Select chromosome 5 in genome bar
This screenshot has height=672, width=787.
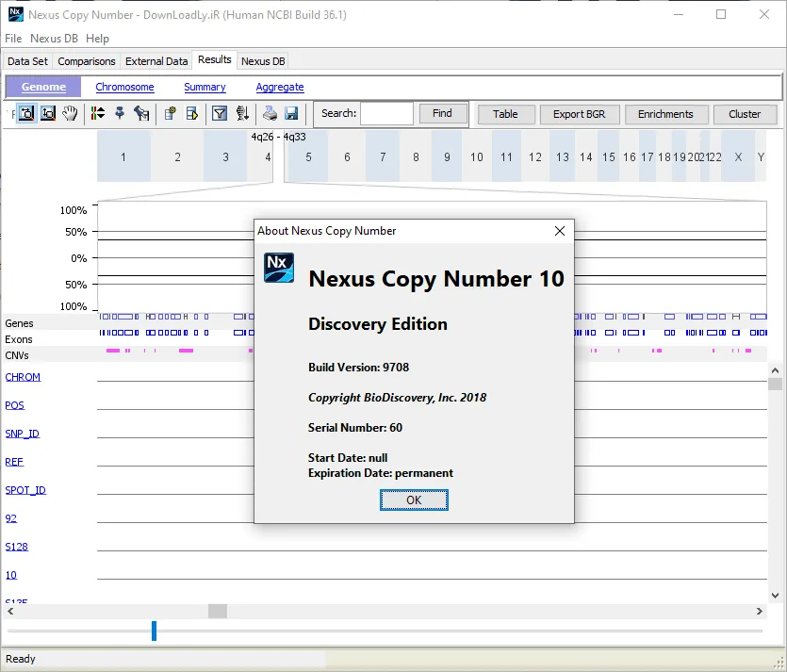(308, 157)
